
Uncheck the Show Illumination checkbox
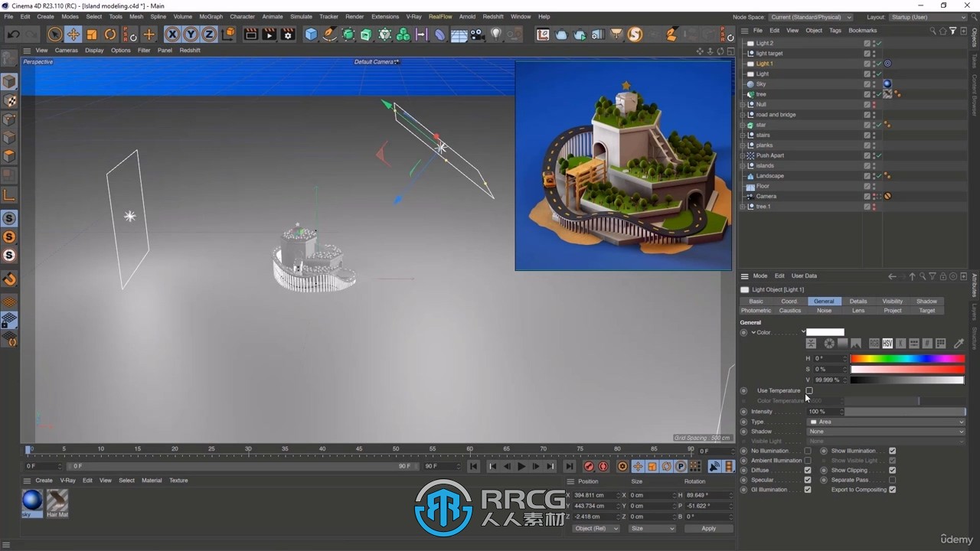coord(892,451)
